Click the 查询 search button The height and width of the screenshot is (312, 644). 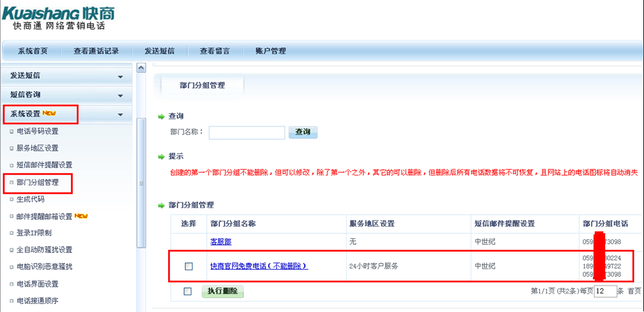point(303,132)
